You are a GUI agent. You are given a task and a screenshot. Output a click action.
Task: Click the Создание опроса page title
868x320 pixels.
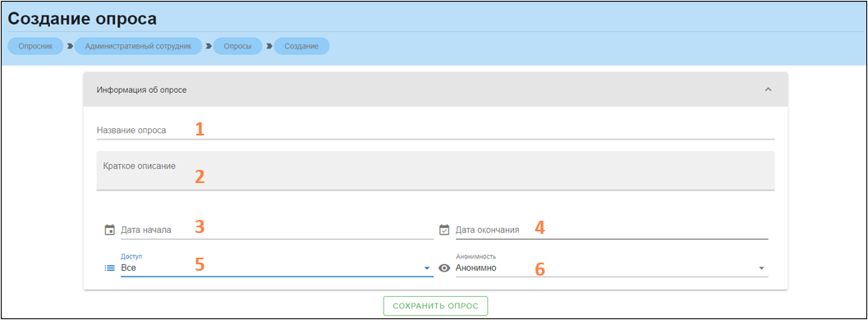click(x=82, y=19)
